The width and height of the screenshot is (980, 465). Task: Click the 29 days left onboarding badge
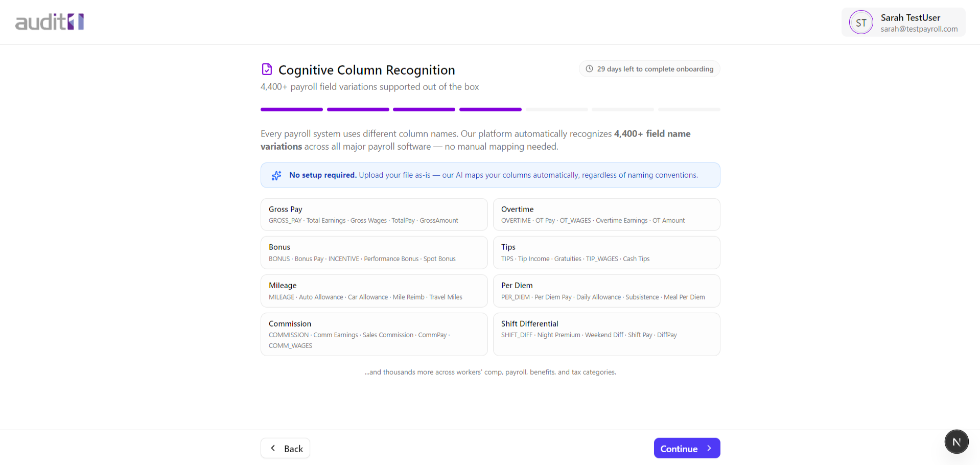[x=649, y=68]
